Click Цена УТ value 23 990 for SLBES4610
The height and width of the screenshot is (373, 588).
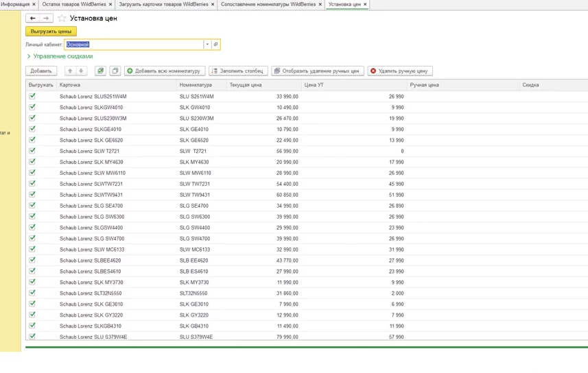(x=397, y=272)
